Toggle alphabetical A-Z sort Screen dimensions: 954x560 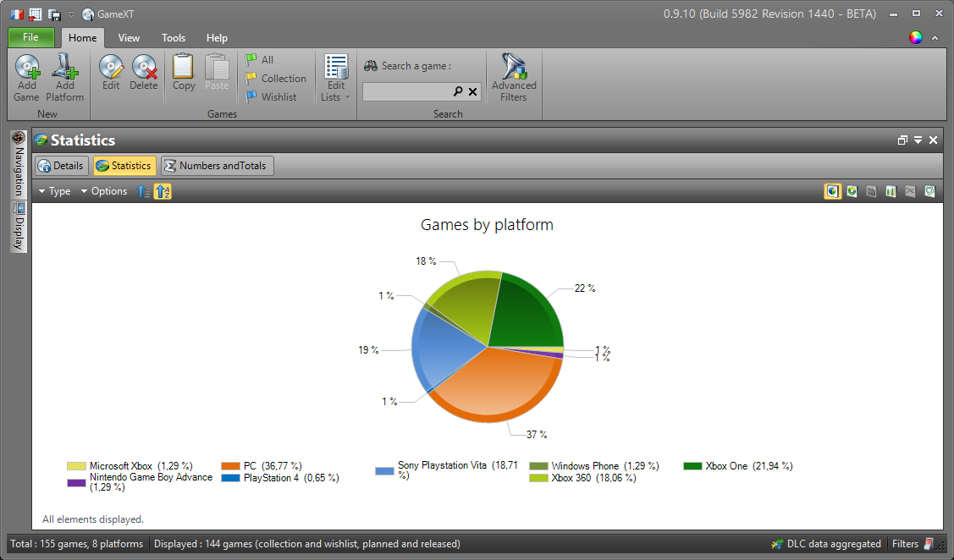pos(163,192)
